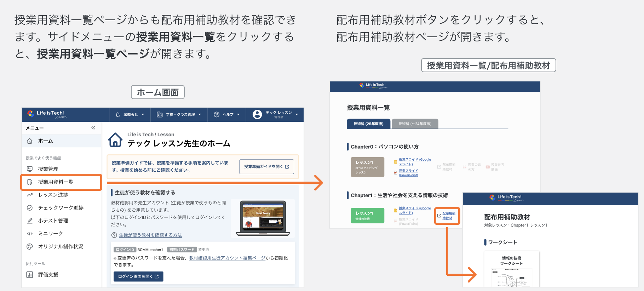Click the 評価支援 bar chart icon
The width and height of the screenshot is (644, 291).
(30, 275)
